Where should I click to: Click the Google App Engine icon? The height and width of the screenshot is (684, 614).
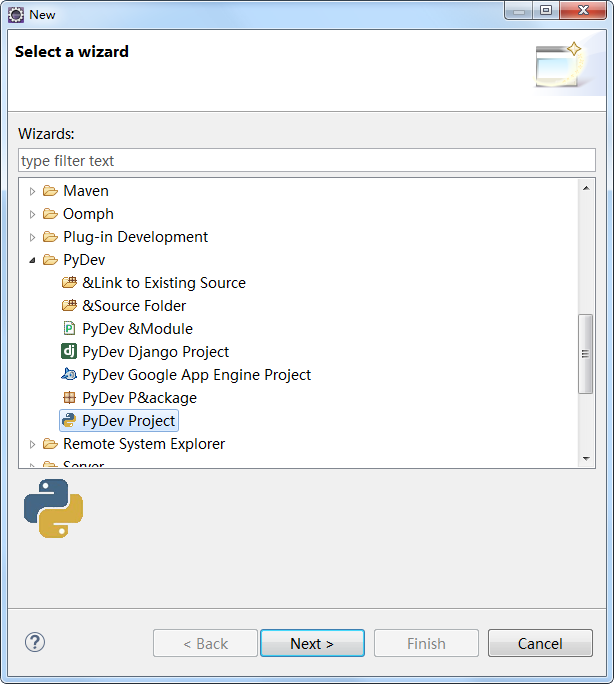click(x=69, y=374)
